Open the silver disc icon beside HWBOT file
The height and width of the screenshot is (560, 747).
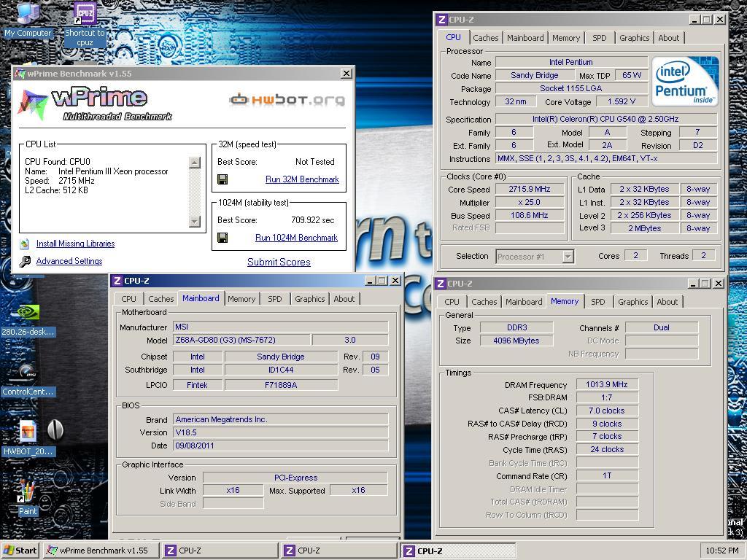(55, 429)
